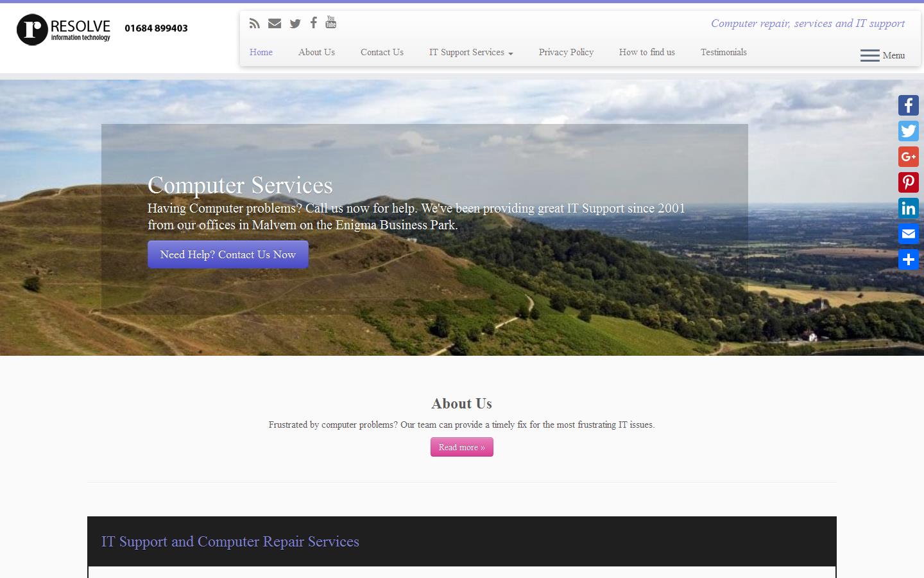Click the Resolve Information Technology logo
The image size is (924, 578).
[x=62, y=29]
